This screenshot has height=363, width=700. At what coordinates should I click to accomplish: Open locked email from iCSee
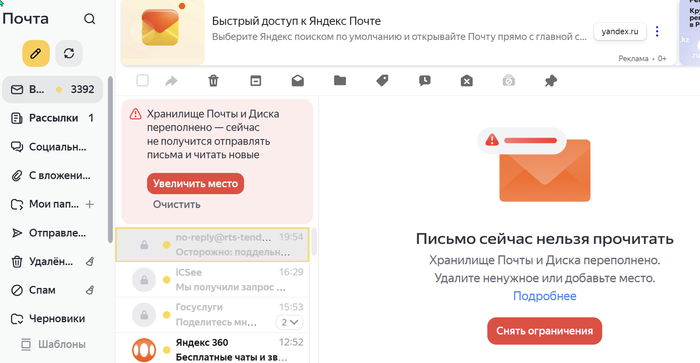[x=212, y=280]
